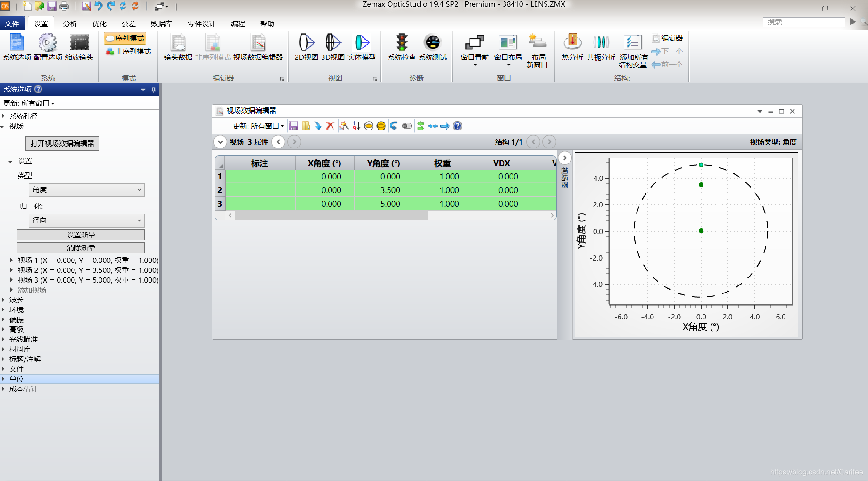The image size is (868, 481).
Task: Switch to 非序列模式 (Non-sequential mode)
Action: click(128, 51)
